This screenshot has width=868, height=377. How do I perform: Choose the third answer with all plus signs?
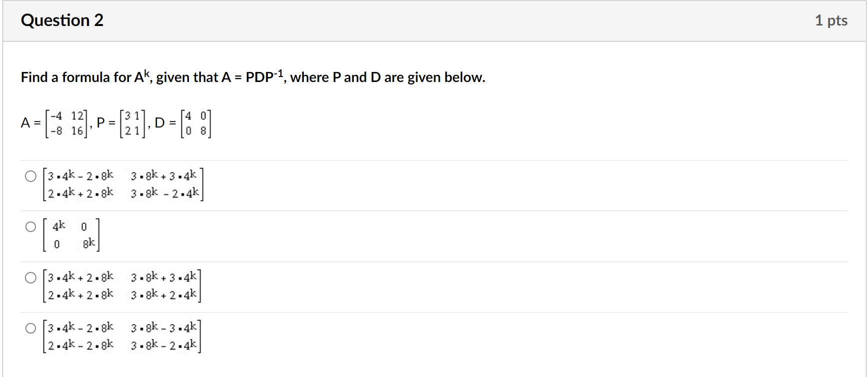point(30,276)
